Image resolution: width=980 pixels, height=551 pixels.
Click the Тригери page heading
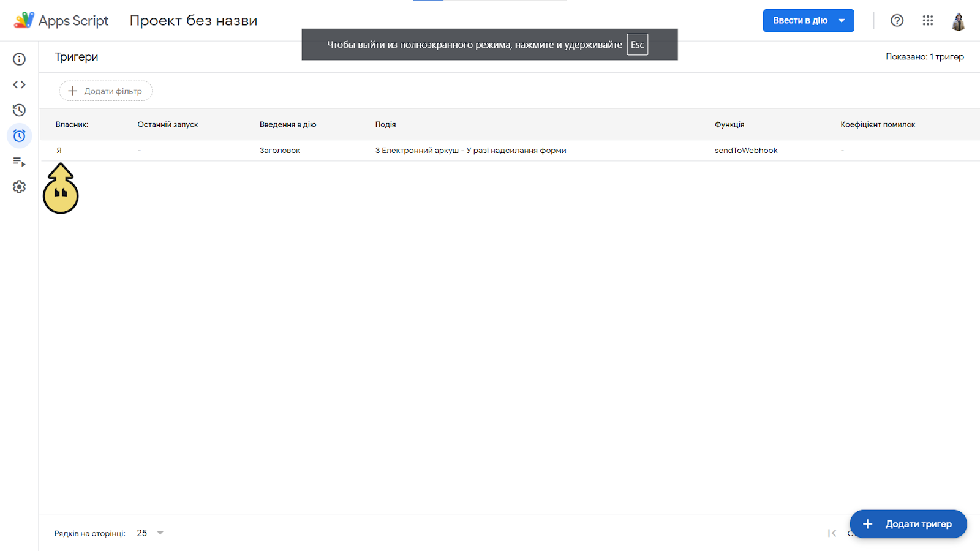[x=77, y=57]
